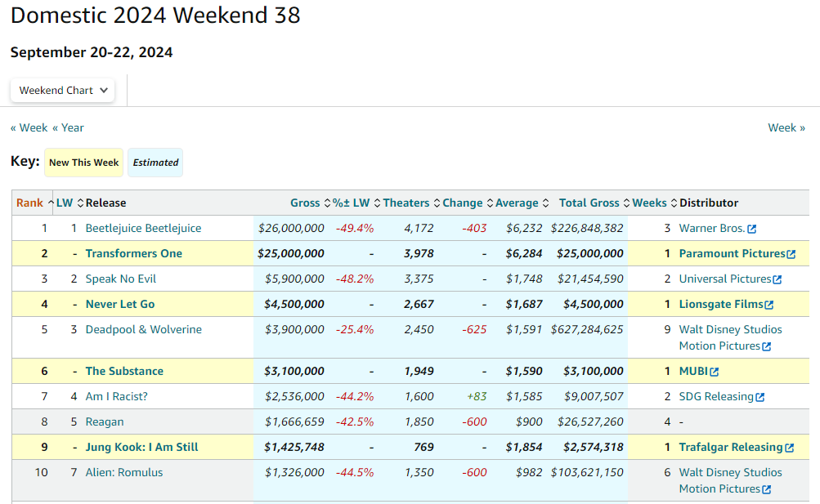Click external link icon beside Trafalgar Releasing
Viewport: 820px width, 504px height.
(789, 448)
